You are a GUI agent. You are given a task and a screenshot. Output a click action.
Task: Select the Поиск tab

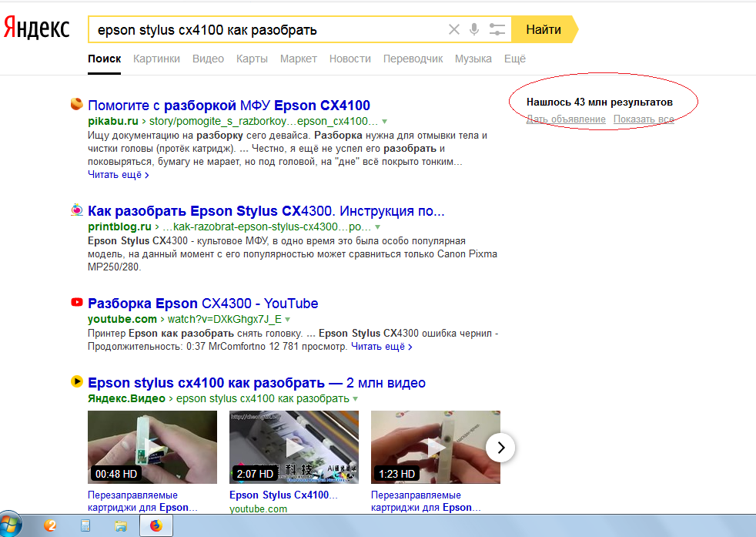coord(104,59)
